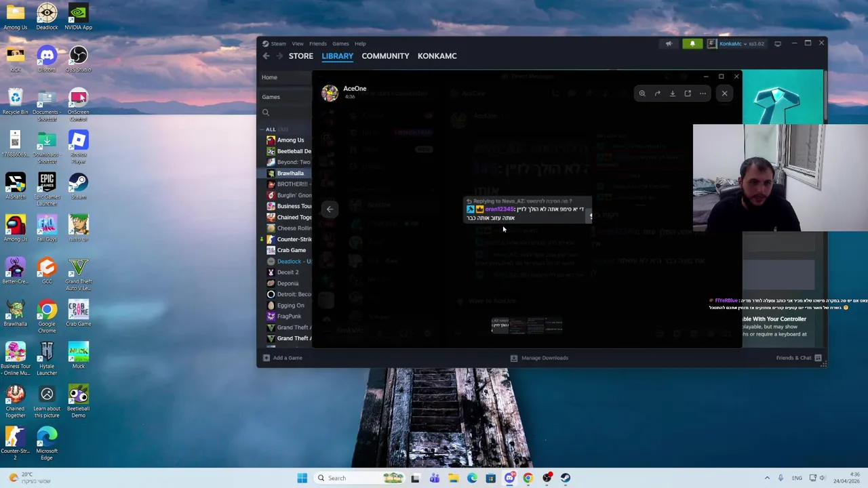Open image in browser icon
Screen dimensions: 868x488
tap(688, 94)
